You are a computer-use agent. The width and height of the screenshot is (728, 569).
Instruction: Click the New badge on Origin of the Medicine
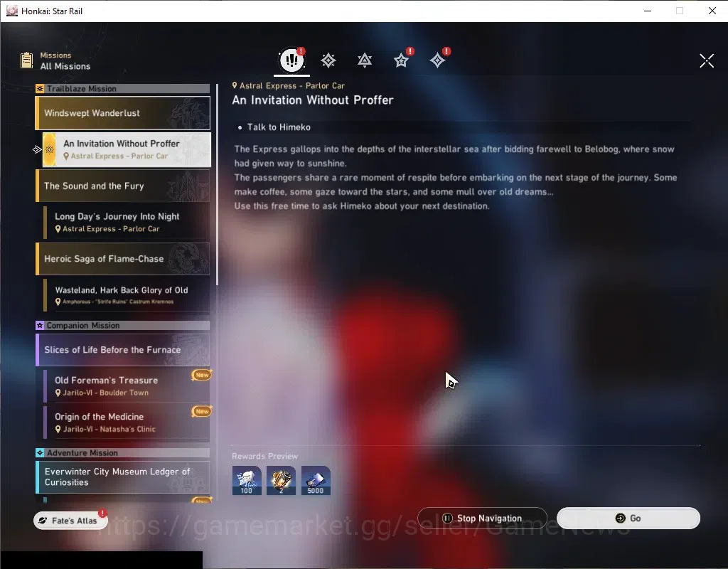(x=202, y=412)
